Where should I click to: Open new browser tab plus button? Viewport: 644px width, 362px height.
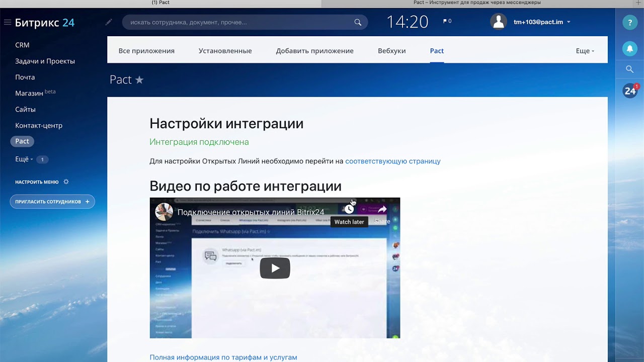638,3
